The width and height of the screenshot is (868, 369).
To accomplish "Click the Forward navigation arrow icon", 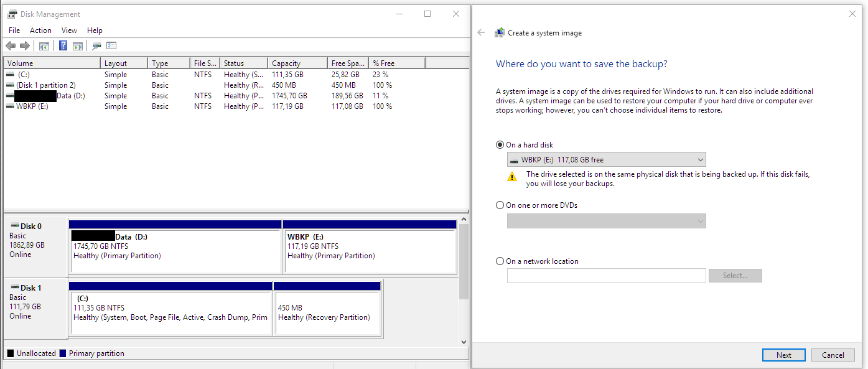I will point(24,45).
